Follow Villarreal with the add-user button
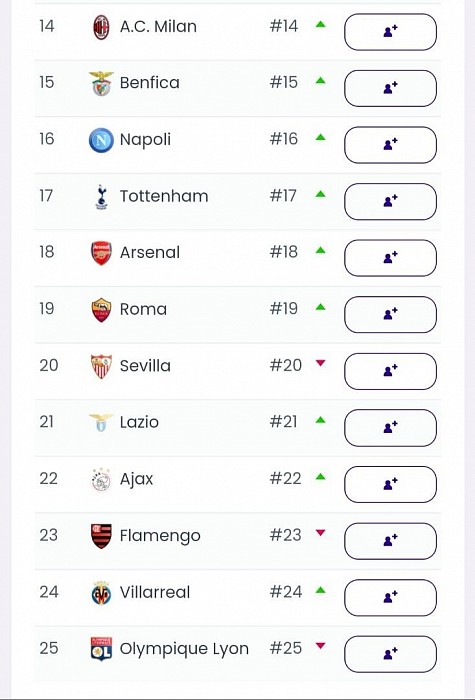The image size is (475, 700). pos(390,597)
